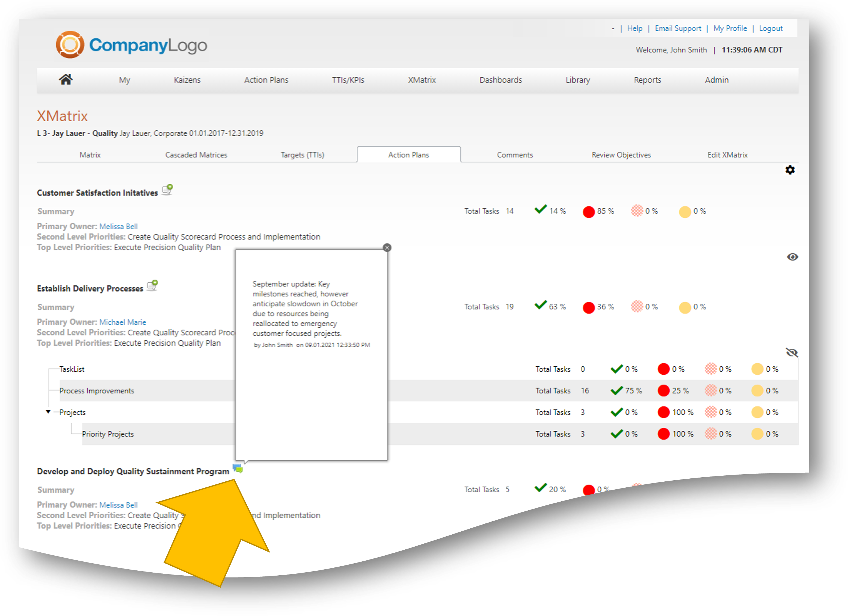
Task: Add comment to Establish Delivery Processes
Action: [153, 286]
